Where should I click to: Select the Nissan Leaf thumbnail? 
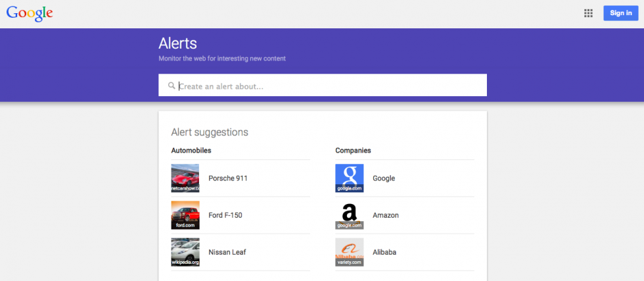pyautogui.click(x=185, y=252)
